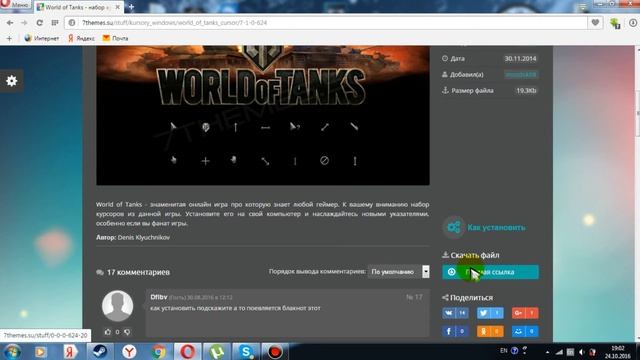Open the Интернет bookmark
The height and width of the screenshot is (360, 640).
click(x=42, y=38)
